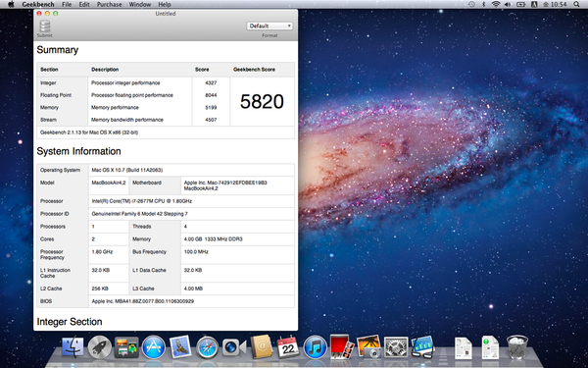Viewport: 588px width, 368px height.
Task: Click 'Memory bandwidth performance' description
Action: [x=127, y=120]
